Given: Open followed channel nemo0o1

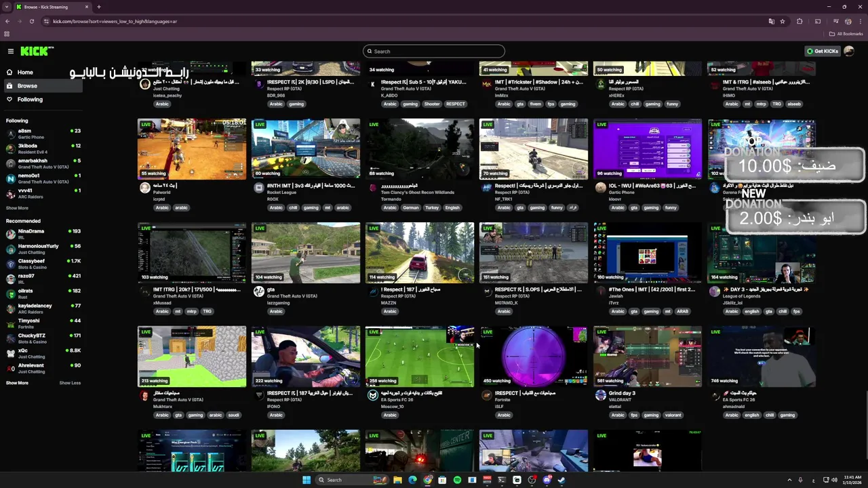Looking at the screenshot, I should pyautogui.click(x=43, y=178).
